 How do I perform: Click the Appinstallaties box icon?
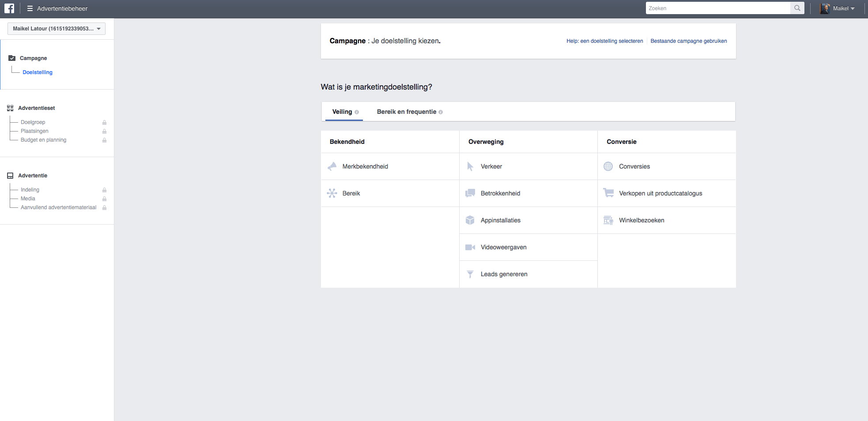click(470, 220)
